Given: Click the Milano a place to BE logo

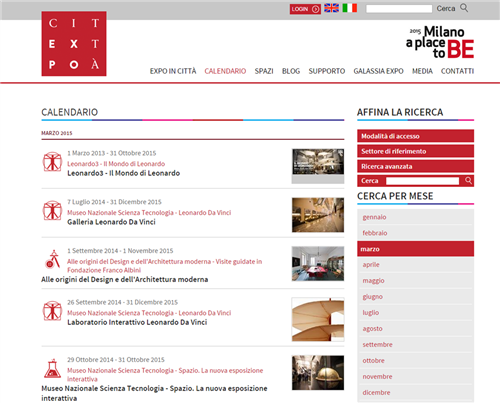Looking at the screenshot, I should 440,42.
